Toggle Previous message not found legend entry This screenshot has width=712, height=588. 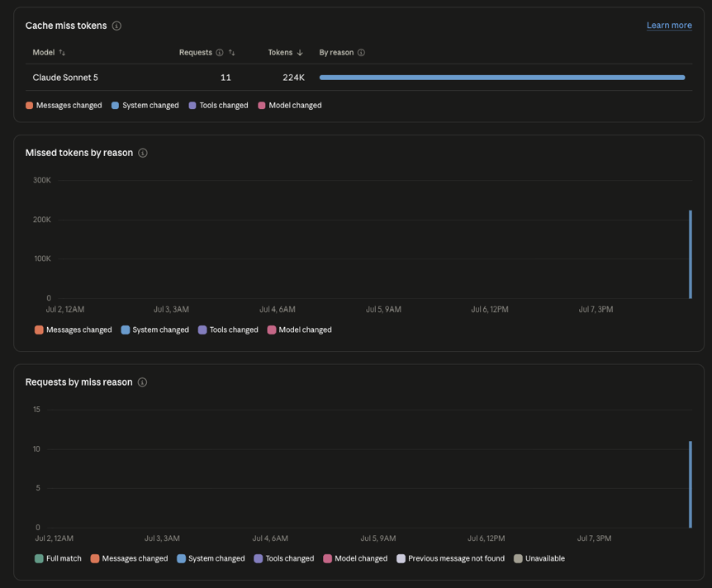[x=450, y=558]
